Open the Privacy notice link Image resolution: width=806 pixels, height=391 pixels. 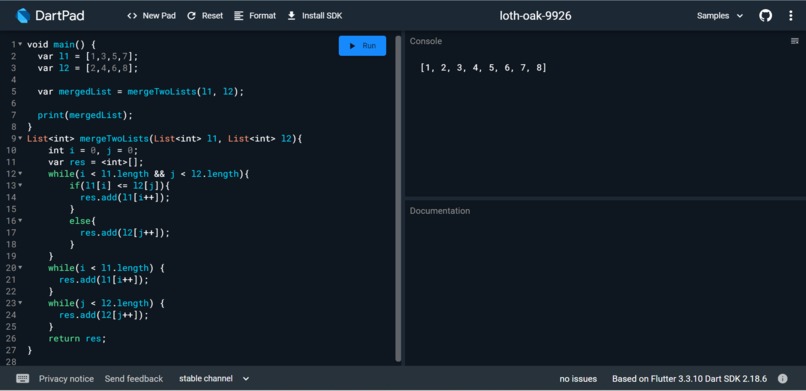pyautogui.click(x=66, y=379)
